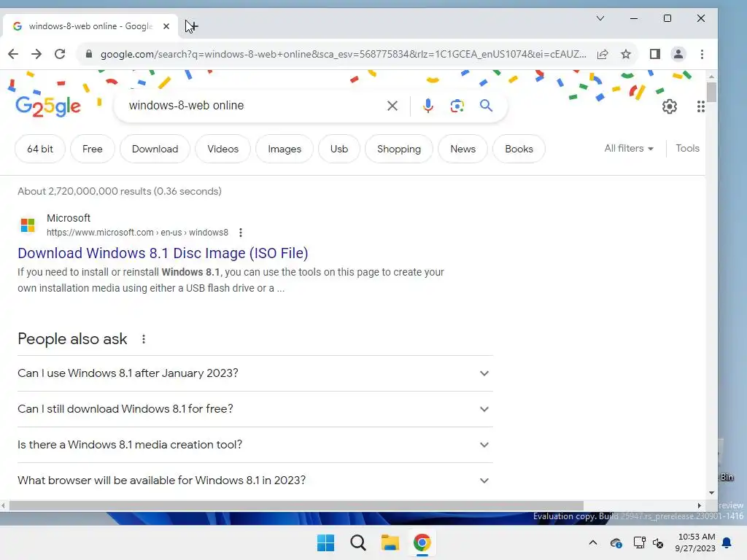Launch File Explorer from taskbar
Viewport: 747px width, 560px height.
[390, 542]
